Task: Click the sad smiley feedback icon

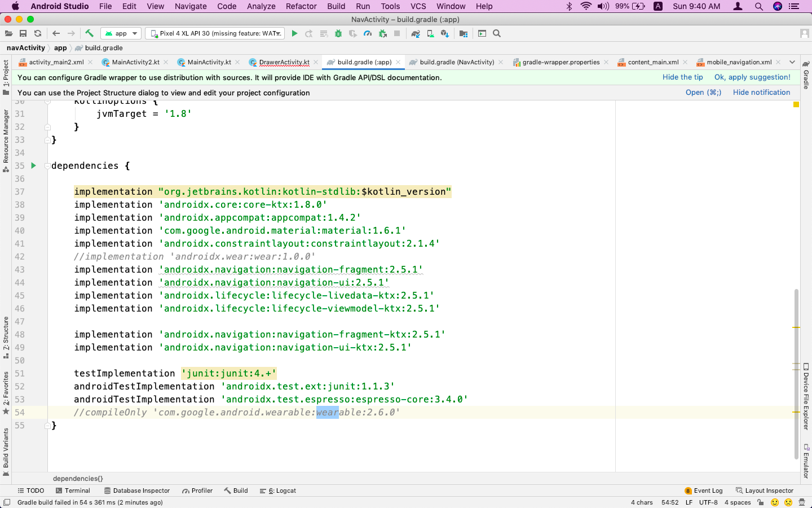Action: tap(788, 502)
